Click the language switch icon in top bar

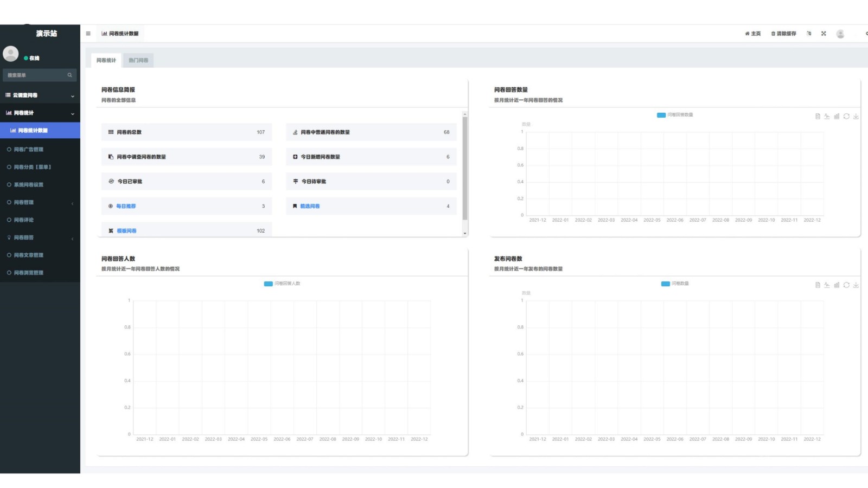(809, 34)
